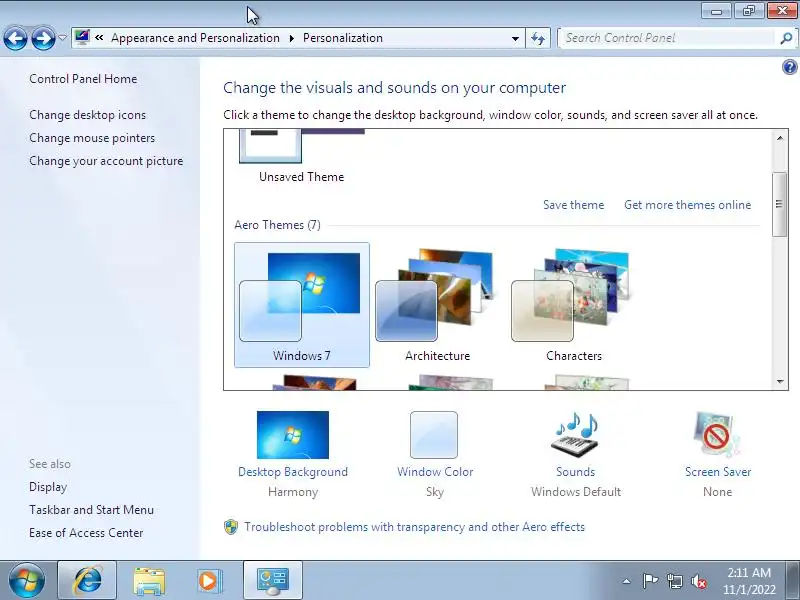Expand breadcrumb arrow before Personalization

292,38
